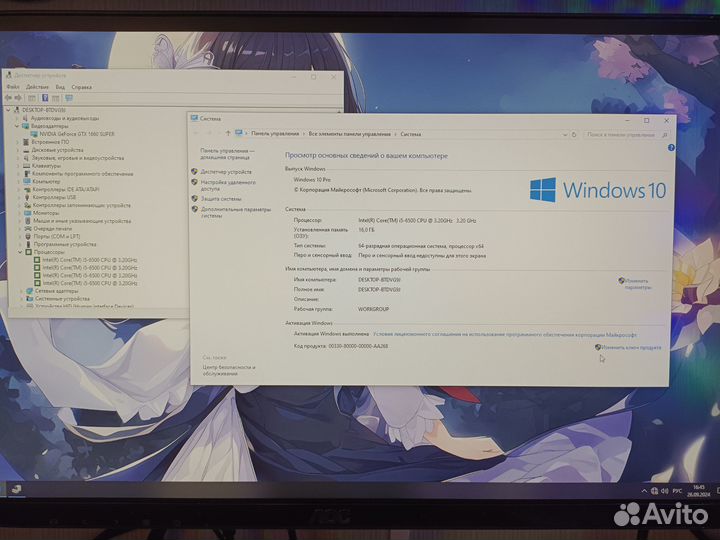Click the monitor-shaped scan hardware toolbar icon
Image resolution: width=720 pixels, height=540 pixels.
[69, 98]
